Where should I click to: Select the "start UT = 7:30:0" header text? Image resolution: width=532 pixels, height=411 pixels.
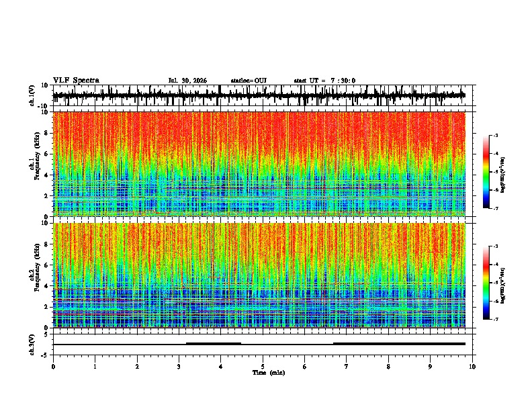324,81
